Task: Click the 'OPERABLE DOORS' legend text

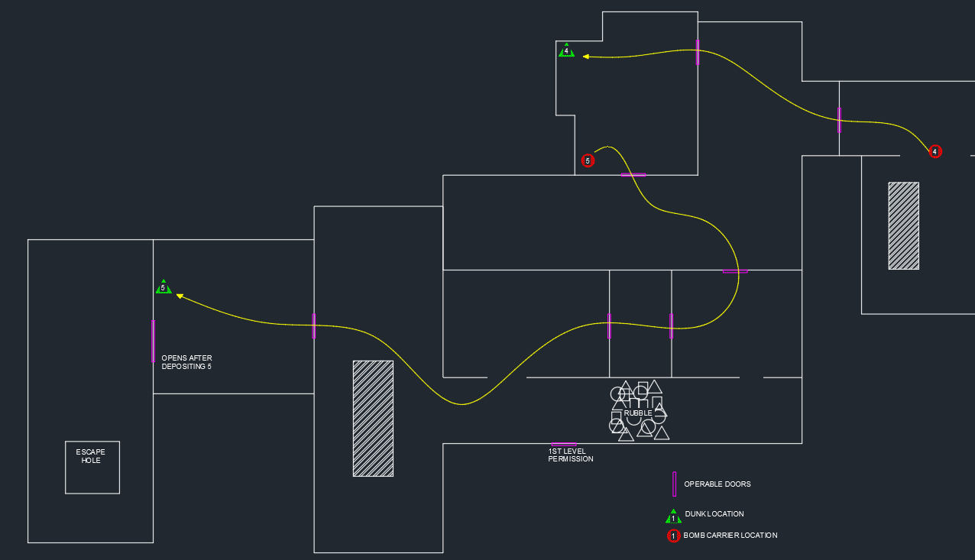Action: click(717, 484)
